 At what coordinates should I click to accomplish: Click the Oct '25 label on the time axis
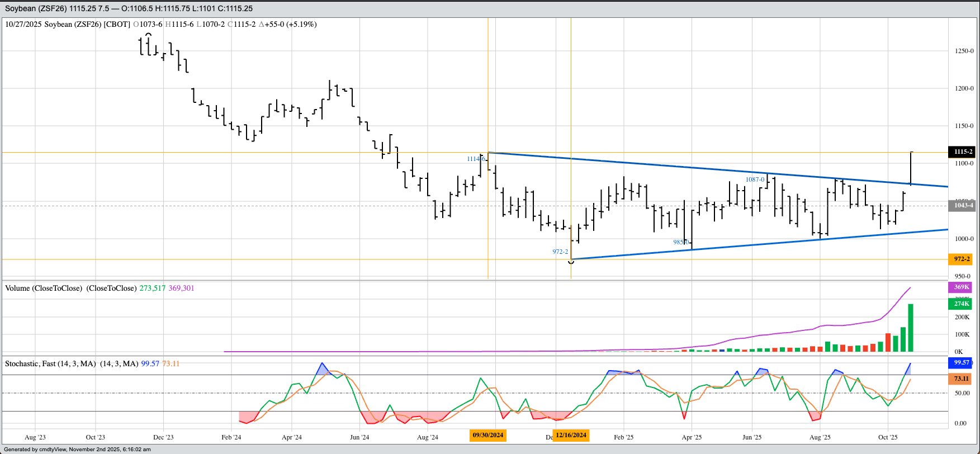[x=887, y=437]
